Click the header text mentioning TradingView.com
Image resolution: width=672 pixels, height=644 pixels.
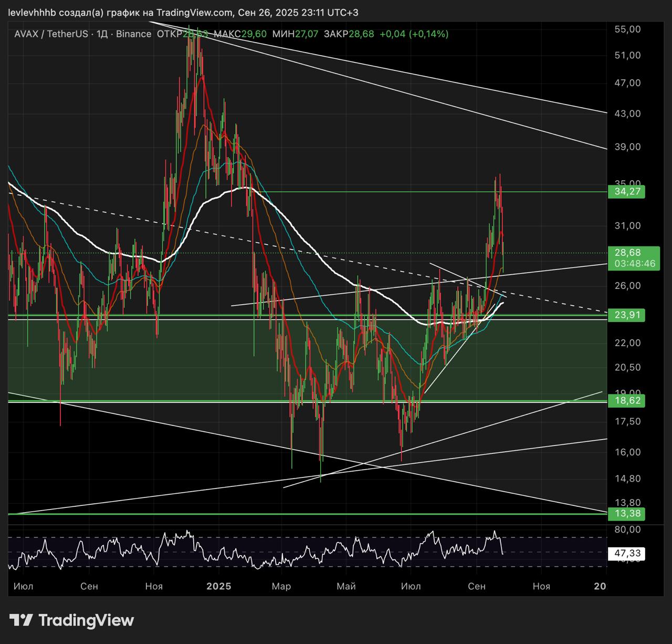[x=182, y=13]
